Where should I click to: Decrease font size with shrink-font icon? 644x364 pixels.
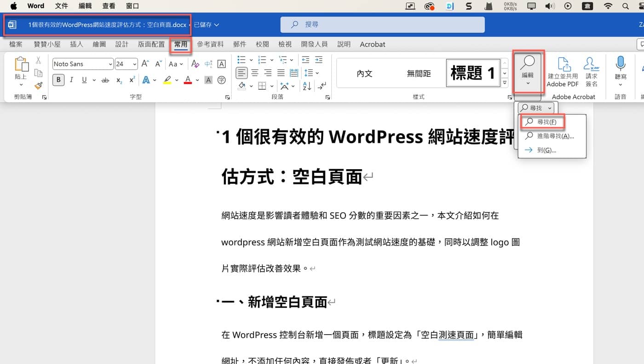[158, 64]
